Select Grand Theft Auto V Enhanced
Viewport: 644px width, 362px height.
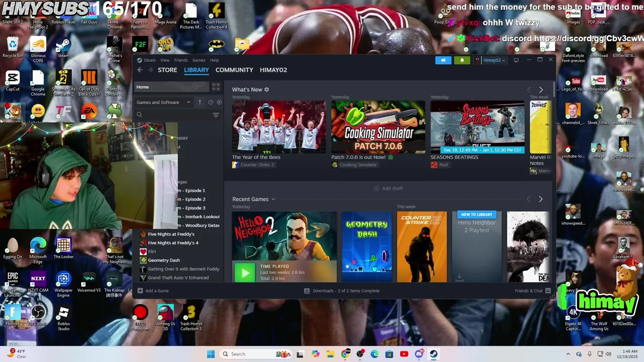pyautogui.click(x=178, y=278)
